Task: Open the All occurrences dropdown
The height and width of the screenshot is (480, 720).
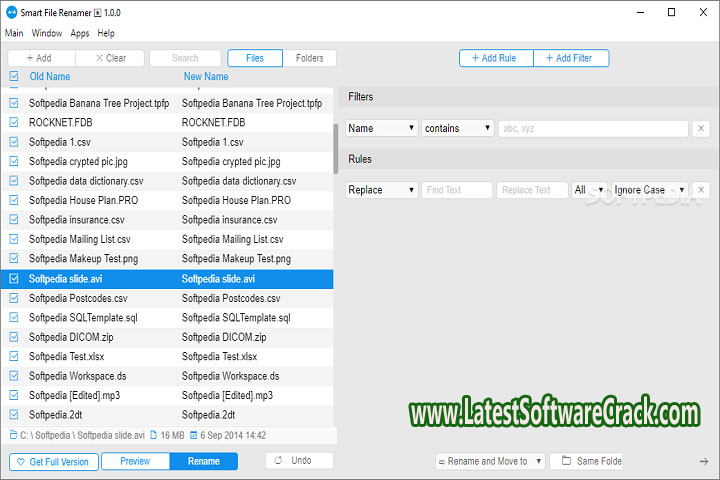Action: pos(589,190)
